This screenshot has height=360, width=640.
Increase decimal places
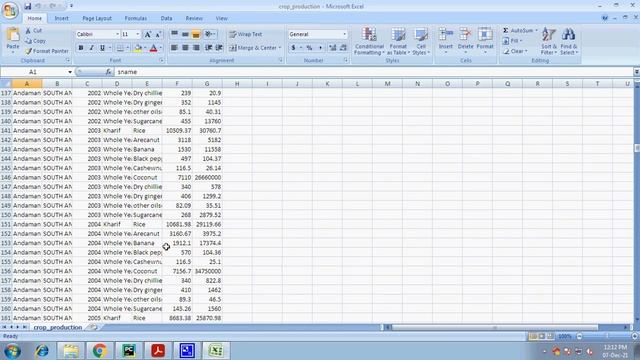(x=333, y=48)
